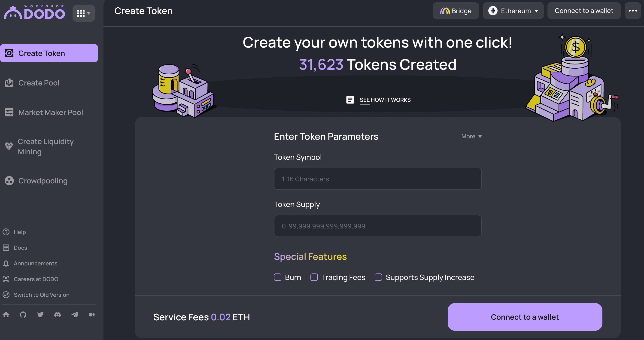
Task: Expand the More token parameters
Action: coord(471,136)
